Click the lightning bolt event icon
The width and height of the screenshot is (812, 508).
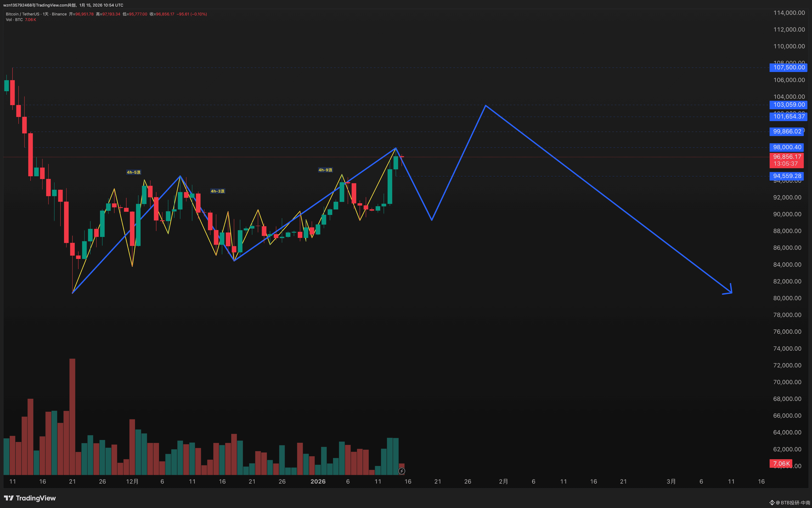point(401,471)
